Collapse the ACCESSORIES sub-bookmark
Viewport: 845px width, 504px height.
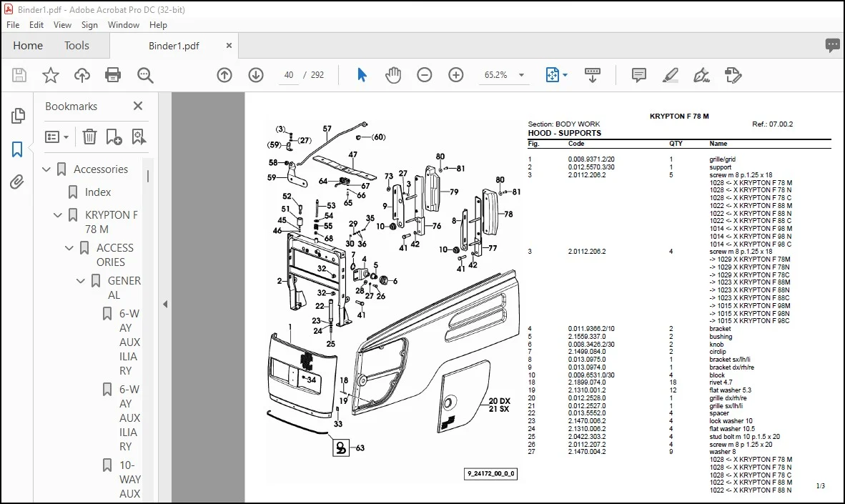click(x=69, y=248)
